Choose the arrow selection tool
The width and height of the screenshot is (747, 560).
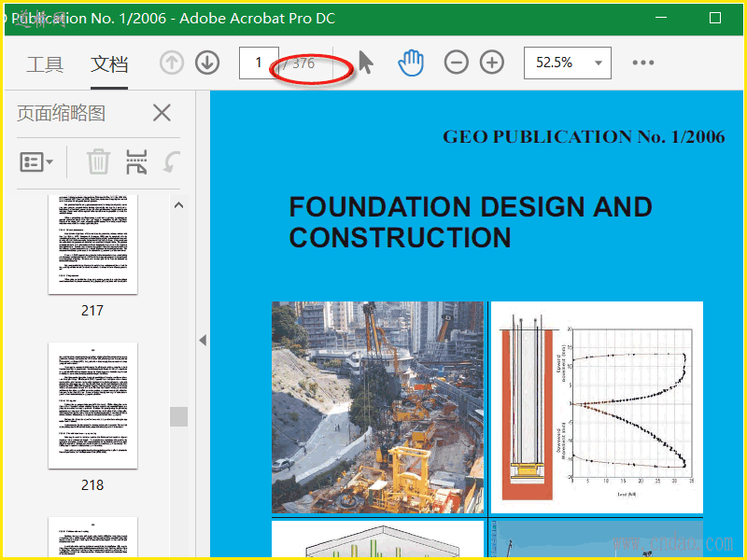click(x=365, y=63)
